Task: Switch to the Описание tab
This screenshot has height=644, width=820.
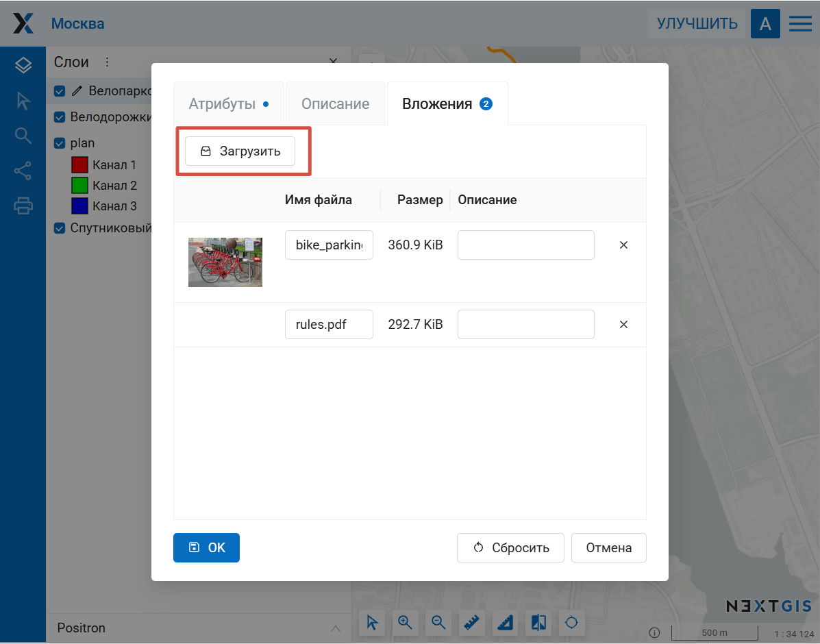Action: (335, 104)
